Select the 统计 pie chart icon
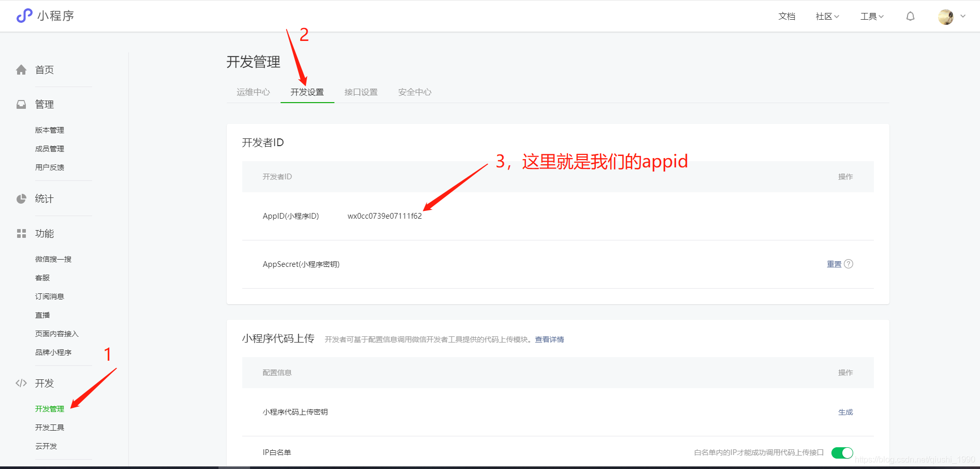 click(x=21, y=198)
